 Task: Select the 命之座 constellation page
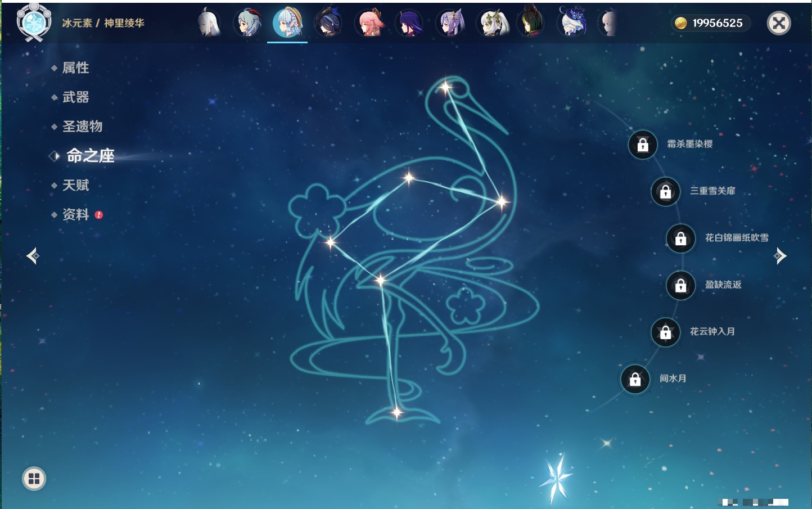(90, 156)
